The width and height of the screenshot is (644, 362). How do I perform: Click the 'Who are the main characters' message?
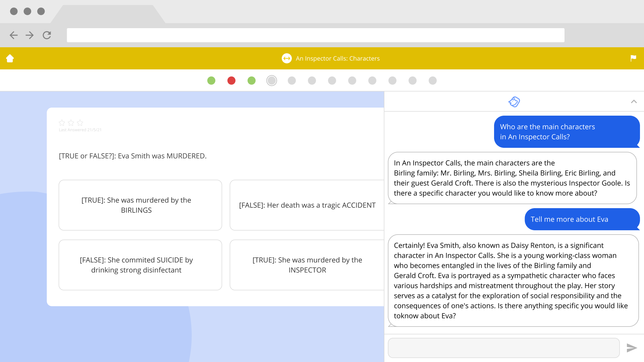click(x=567, y=132)
